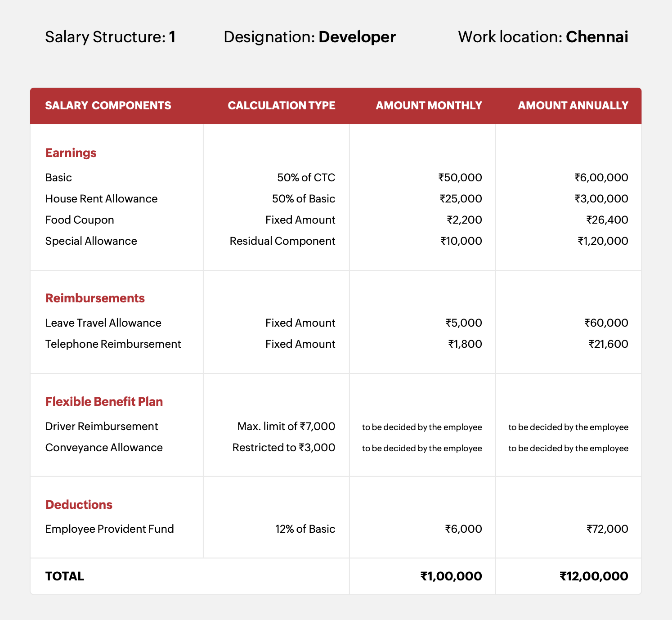Viewport: 672px width, 620px height.
Task: Click the ₹1,800 monthly amount
Action: [x=465, y=344]
